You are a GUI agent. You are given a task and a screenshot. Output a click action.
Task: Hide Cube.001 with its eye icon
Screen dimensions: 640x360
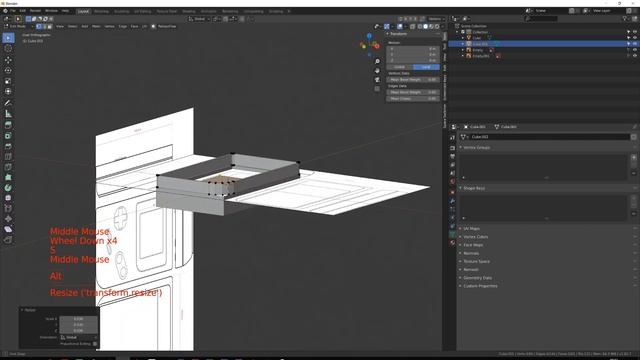click(635, 44)
